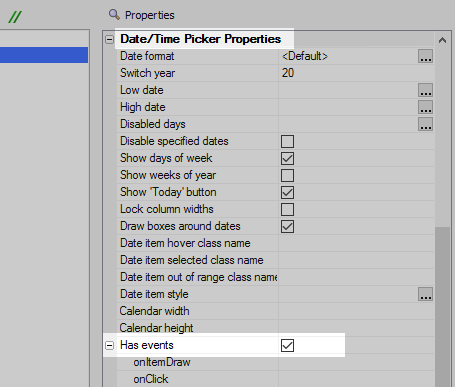Uncheck Show days of week

287,158
